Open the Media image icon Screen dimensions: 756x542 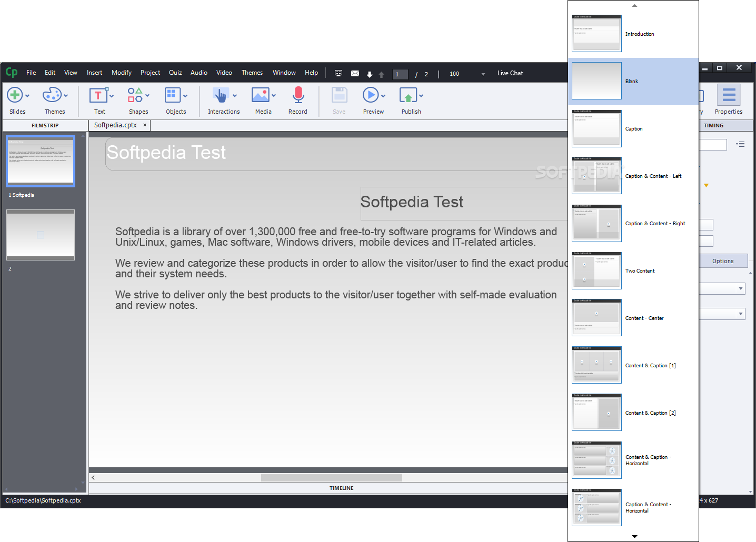[261, 95]
